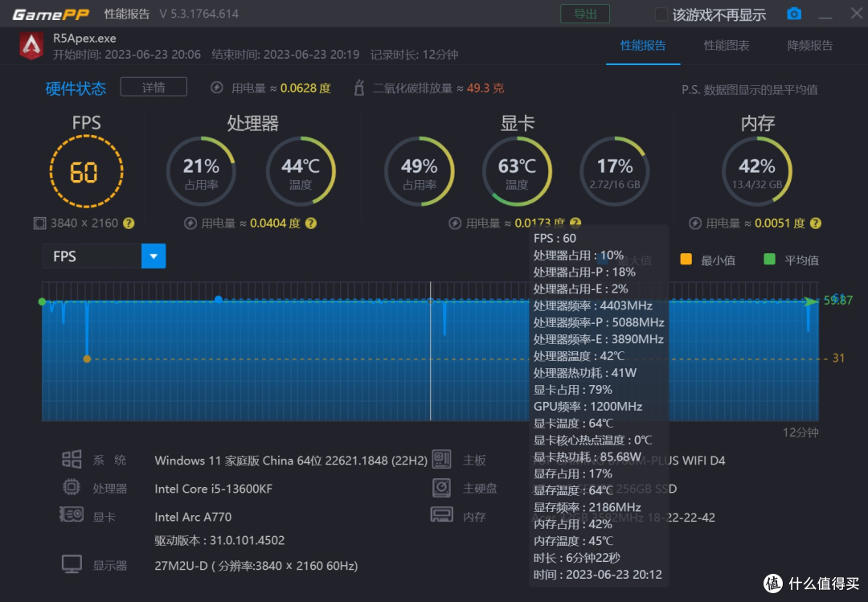Click the monitor display icon
Screen dimensions: 868x602
pos(72,564)
